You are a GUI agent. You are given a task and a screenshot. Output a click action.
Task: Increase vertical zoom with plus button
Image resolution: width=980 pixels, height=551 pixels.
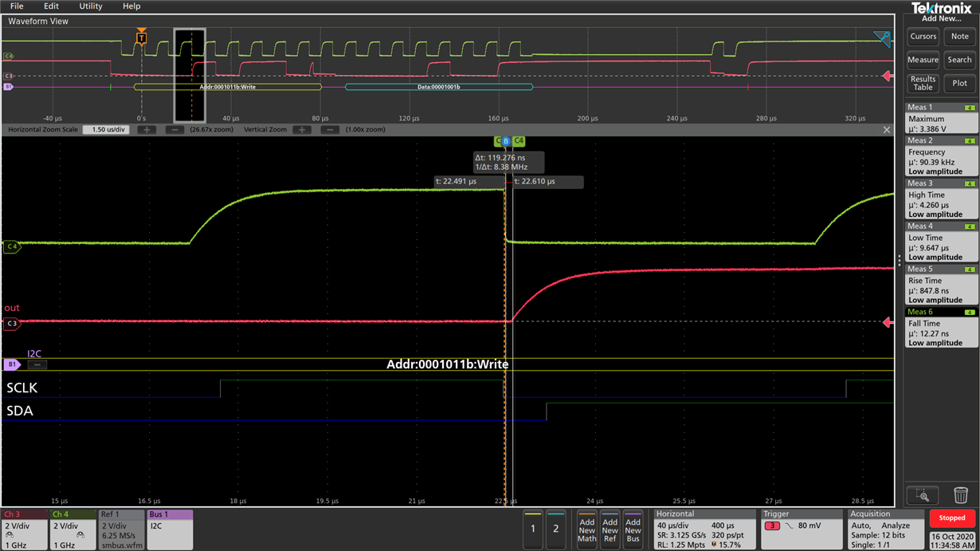point(302,129)
